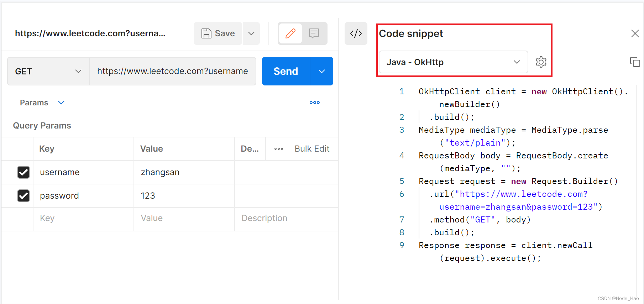Click the empty Value placeholder field

184,218
